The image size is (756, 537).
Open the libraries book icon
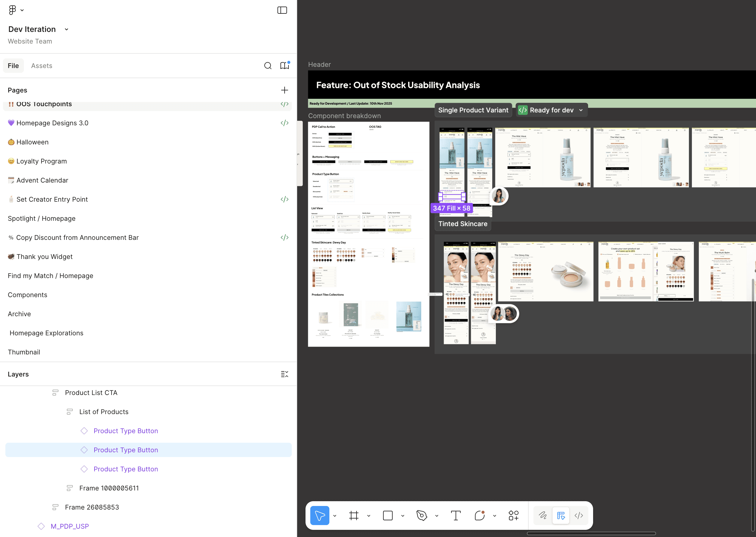click(284, 65)
